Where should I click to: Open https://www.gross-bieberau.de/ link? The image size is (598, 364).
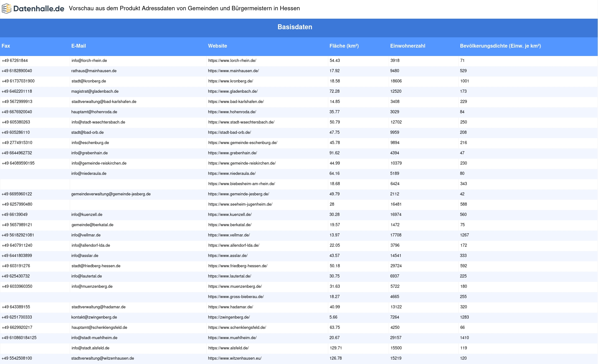pyautogui.click(x=236, y=297)
